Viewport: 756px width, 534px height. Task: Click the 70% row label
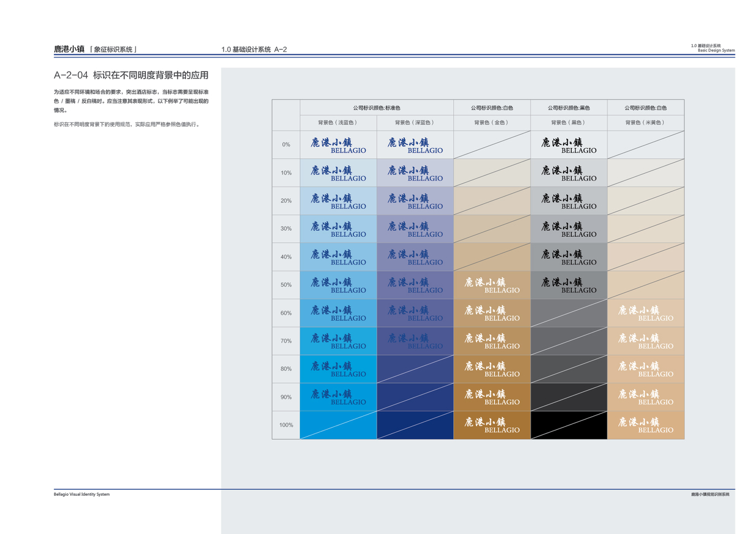click(286, 341)
